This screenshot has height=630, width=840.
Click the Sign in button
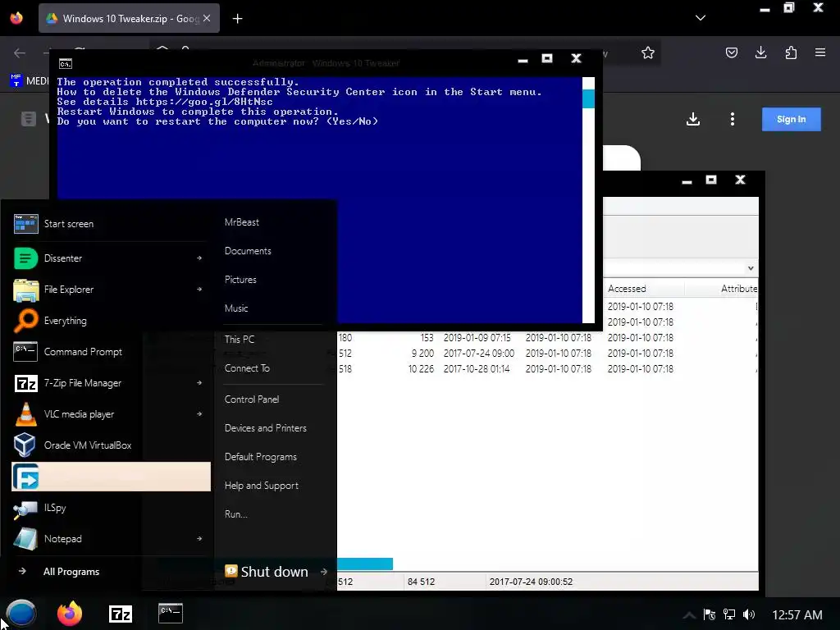tap(792, 119)
